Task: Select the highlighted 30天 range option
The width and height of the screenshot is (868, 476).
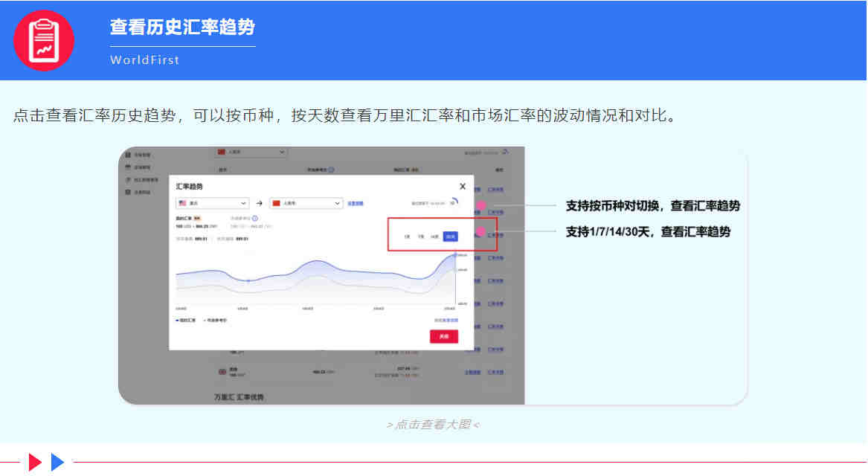Action: [451, 237]
